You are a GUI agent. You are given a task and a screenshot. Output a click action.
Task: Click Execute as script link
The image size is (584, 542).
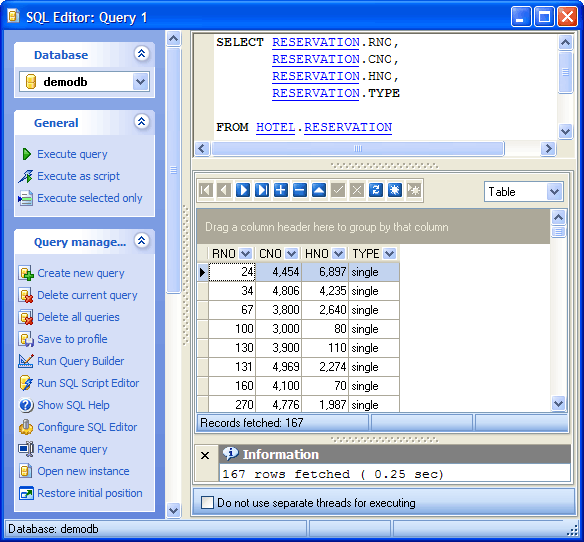(x=79, y=176)
